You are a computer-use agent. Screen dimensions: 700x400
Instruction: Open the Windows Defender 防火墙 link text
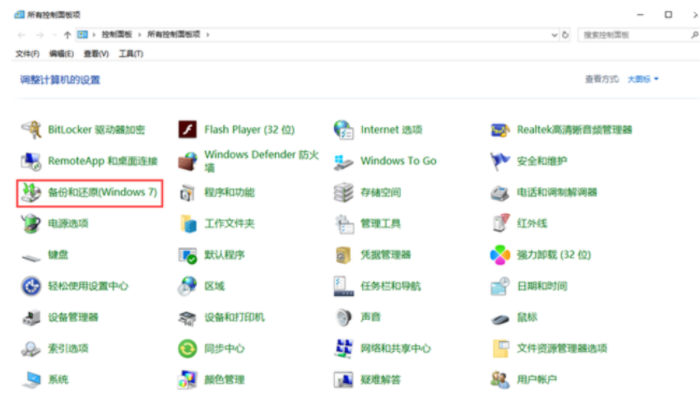pyautogui.click(x=262, y=161)
